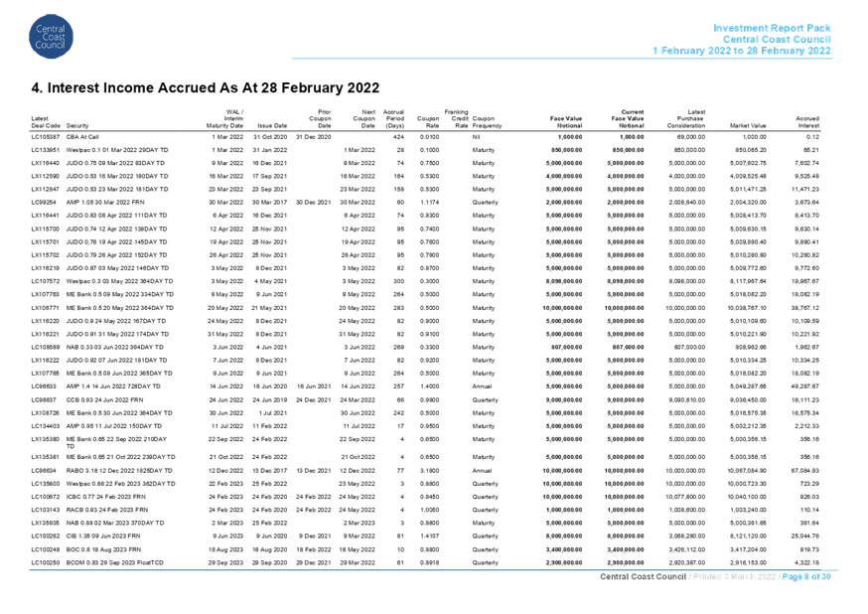Click the Central Coast Council header line
This screenshot has height=614, width=868.
pyautogui.click(x=778, y=40)
